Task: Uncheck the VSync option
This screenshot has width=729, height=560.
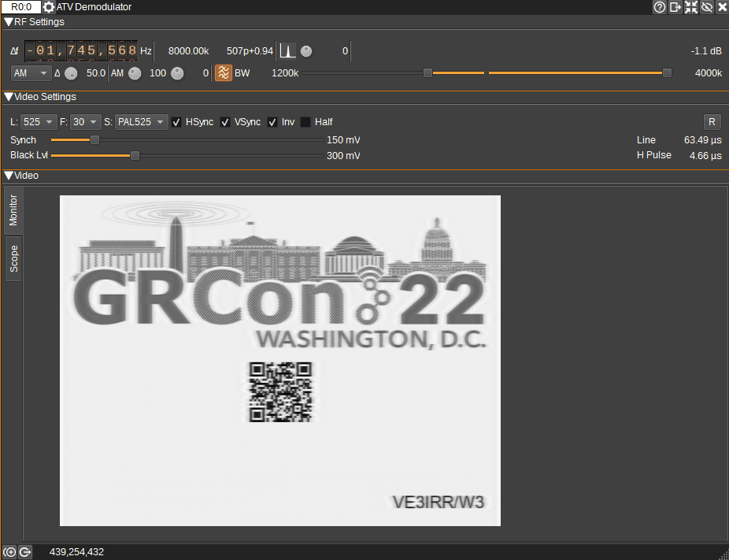Action: [x=225, y=122]
